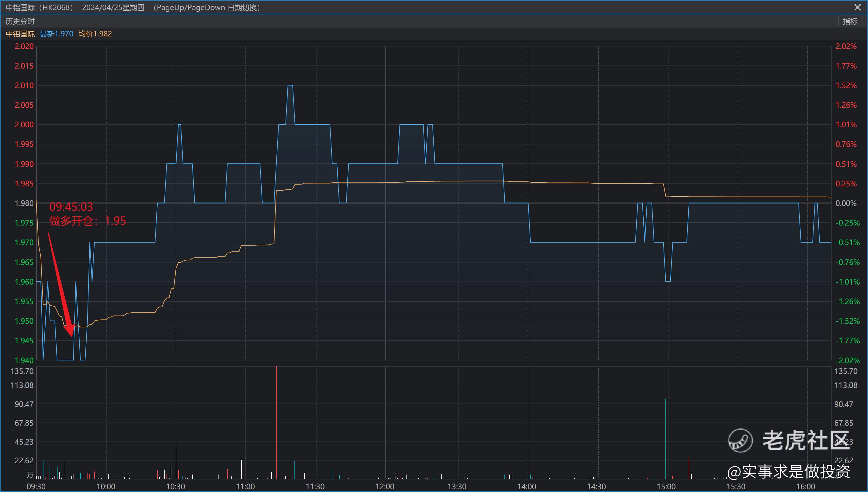Image resolution: width=868 pixels, height=492 pixels.
Task: Click the 14:30 time axis label
Action: pyautogui.click(x=596, y=486)
